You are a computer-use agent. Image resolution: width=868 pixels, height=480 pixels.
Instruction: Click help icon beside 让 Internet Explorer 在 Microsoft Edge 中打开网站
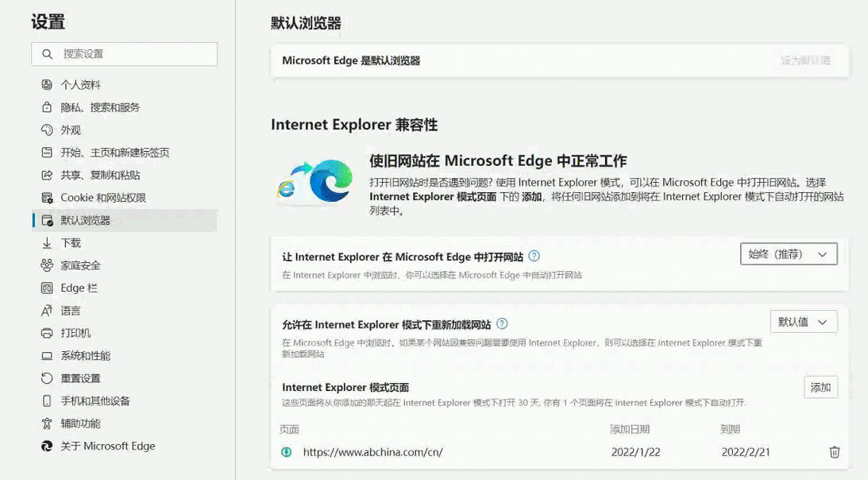point(534,256)
